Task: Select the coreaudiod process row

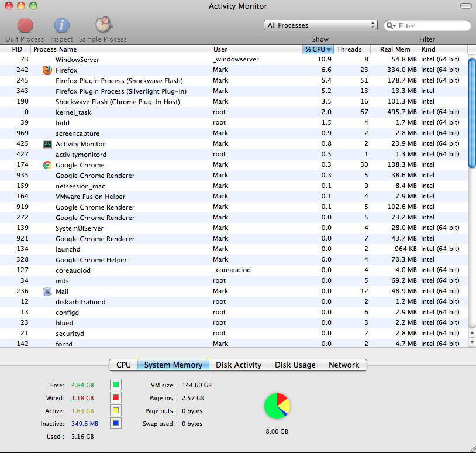Action: (234, 270)
